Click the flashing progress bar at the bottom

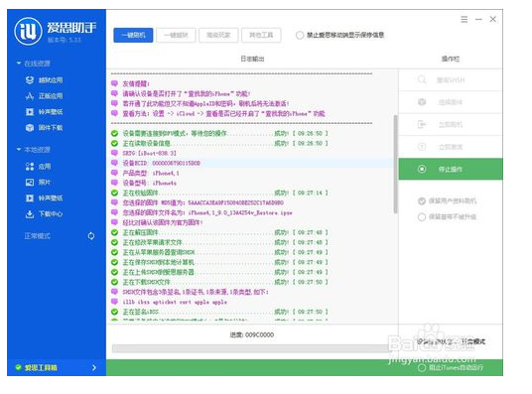(x=252, y=348)
